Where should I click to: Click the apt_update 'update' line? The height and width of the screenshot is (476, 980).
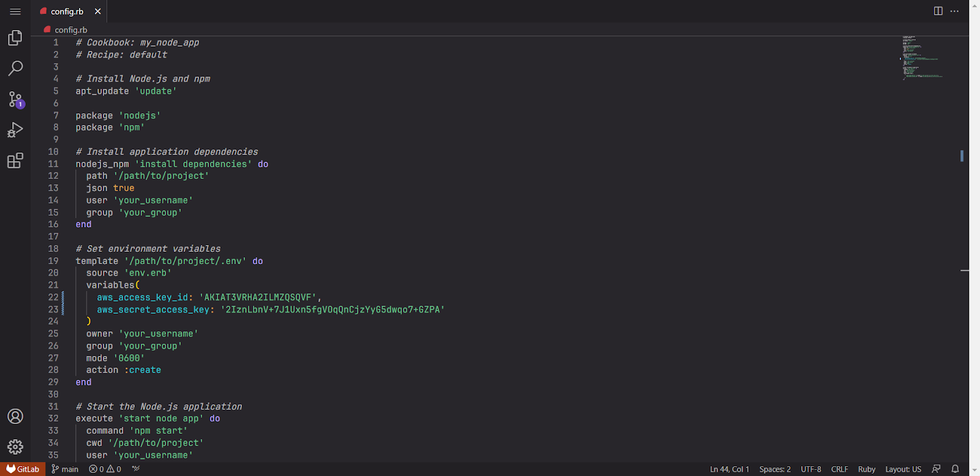[x=126, y=91]
